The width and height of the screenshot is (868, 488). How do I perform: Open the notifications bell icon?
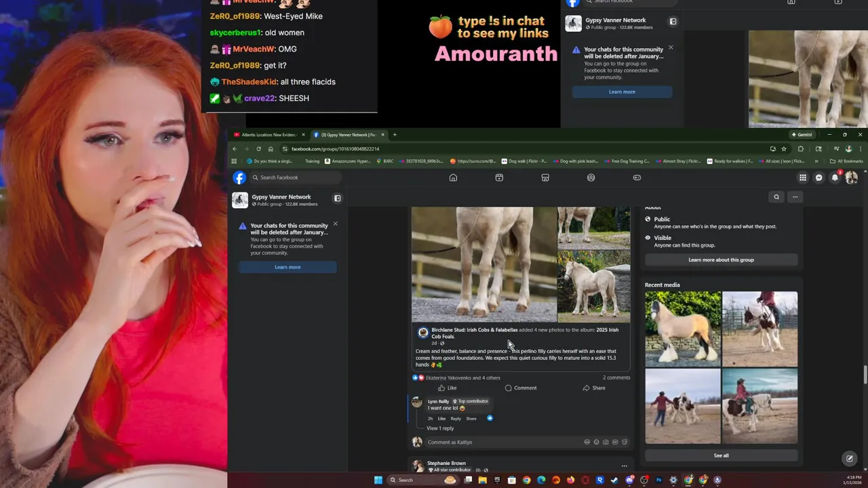[x=835, y=178]
